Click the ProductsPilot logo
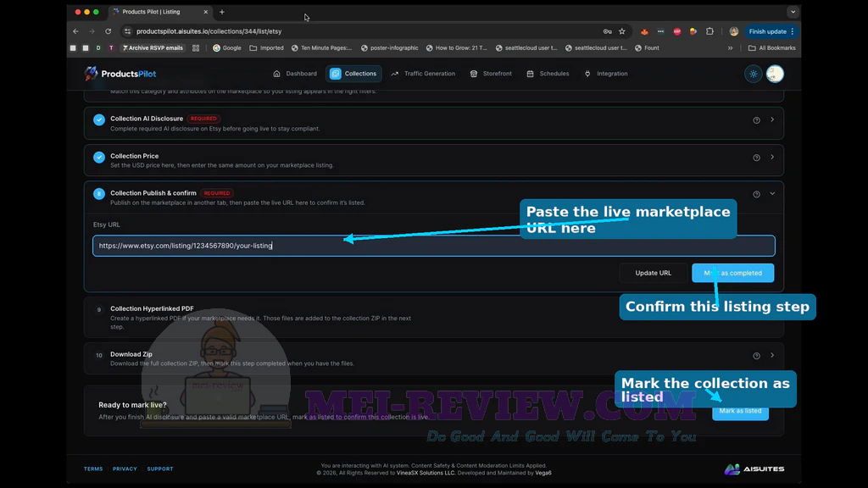 pos(120,74)
